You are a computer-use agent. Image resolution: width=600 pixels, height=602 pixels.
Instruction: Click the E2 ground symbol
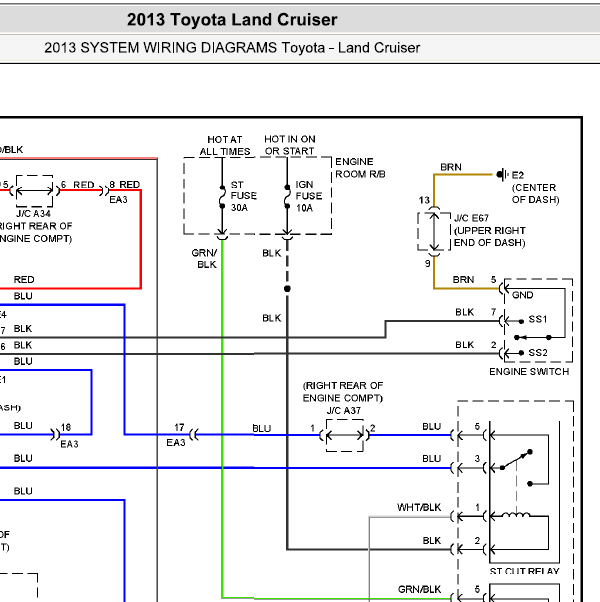click(502, 175)
